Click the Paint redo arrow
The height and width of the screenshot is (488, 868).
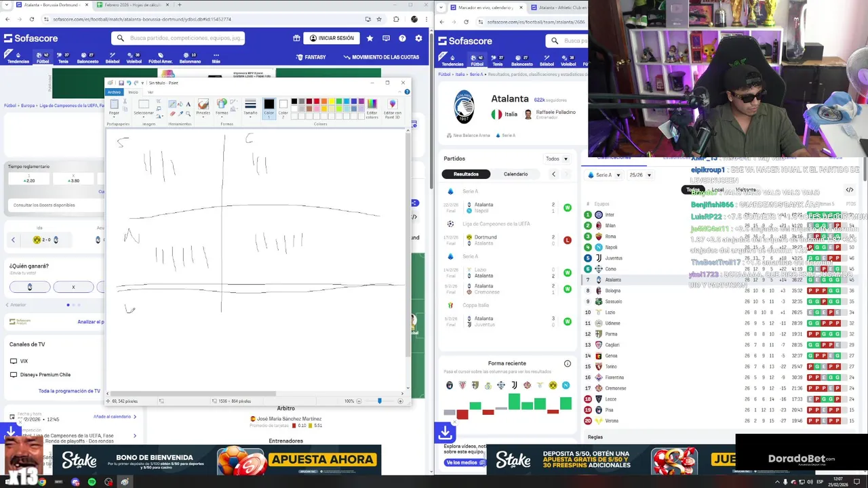136,83
